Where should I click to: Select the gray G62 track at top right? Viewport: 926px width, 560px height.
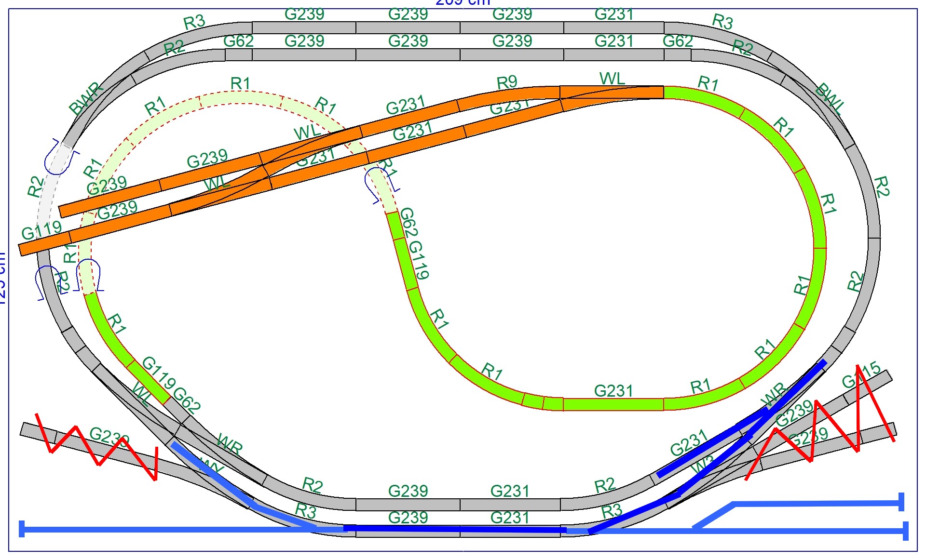(677, 54)
